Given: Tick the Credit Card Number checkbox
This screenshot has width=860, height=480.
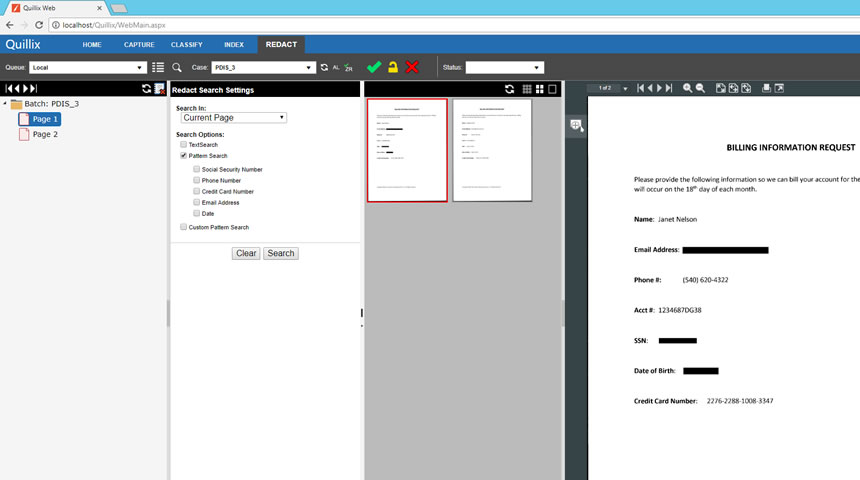Looking at the screenshot, I should tap(197, 191).
